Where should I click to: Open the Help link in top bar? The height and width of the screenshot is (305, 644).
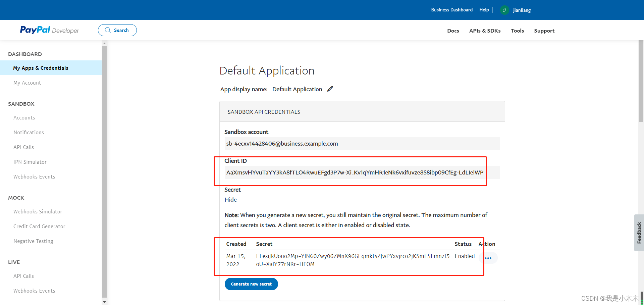[484, 10]
